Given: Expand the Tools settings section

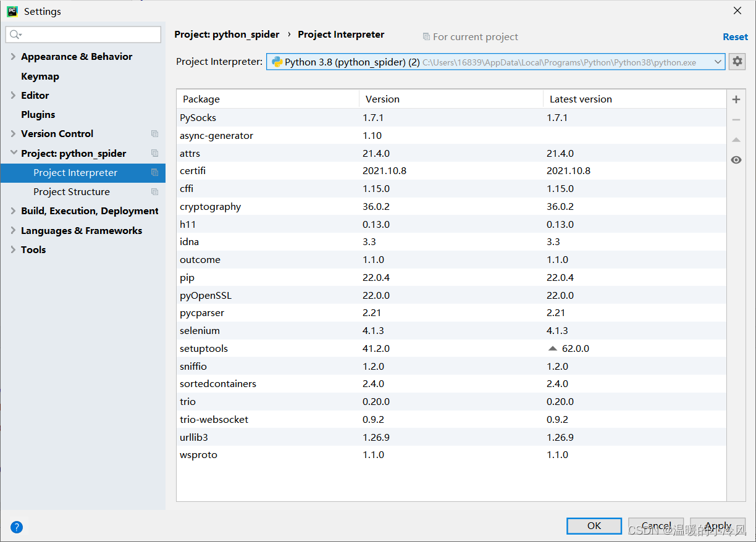Looking at the screenshot, I should [14, 250].
